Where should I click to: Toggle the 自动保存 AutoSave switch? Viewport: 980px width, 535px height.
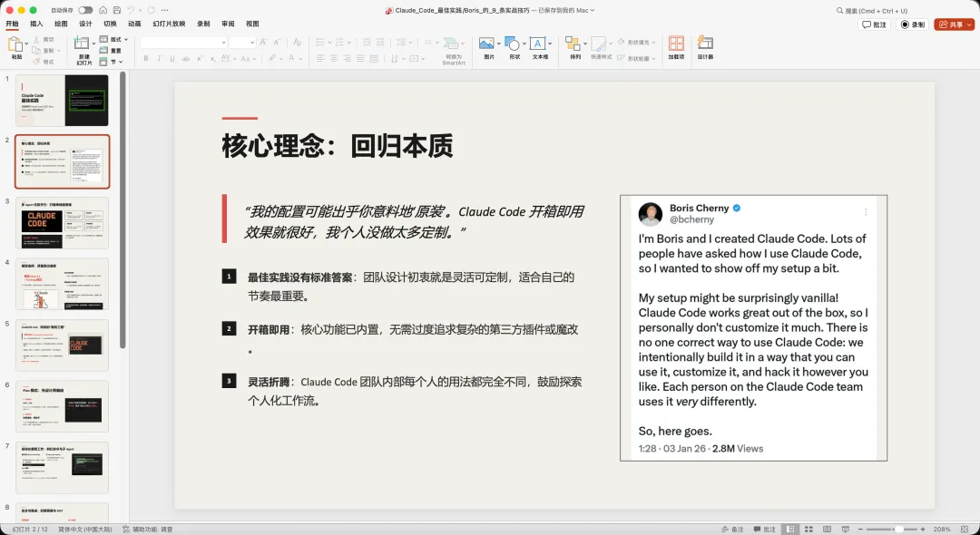coord(85,10)
